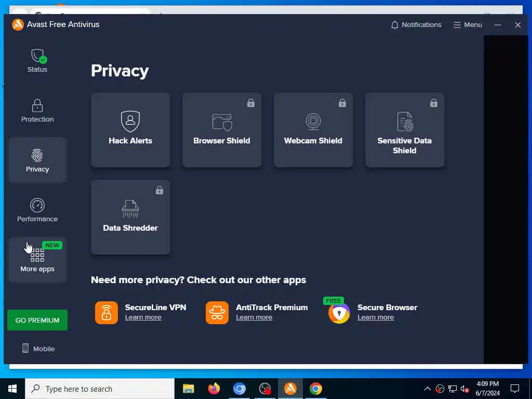Screen dimensions: 532x399
Task: Open Hack Alerts tile
Action: [130, 130]
